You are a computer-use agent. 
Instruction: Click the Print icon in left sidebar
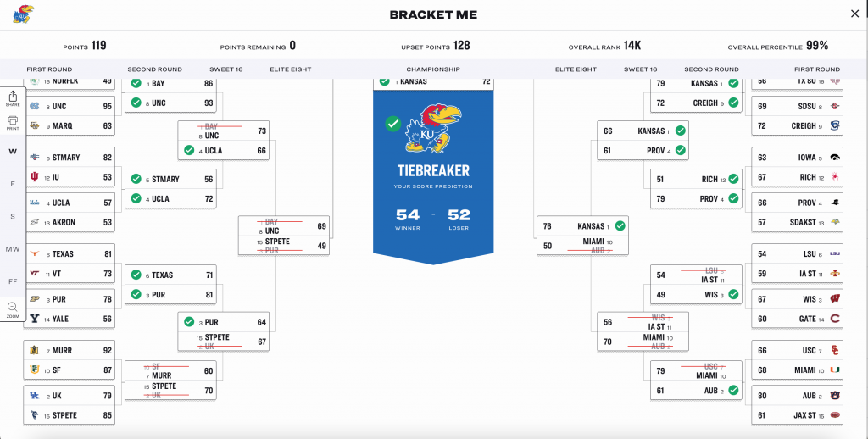pyautogui.click(x=13, y=121)
